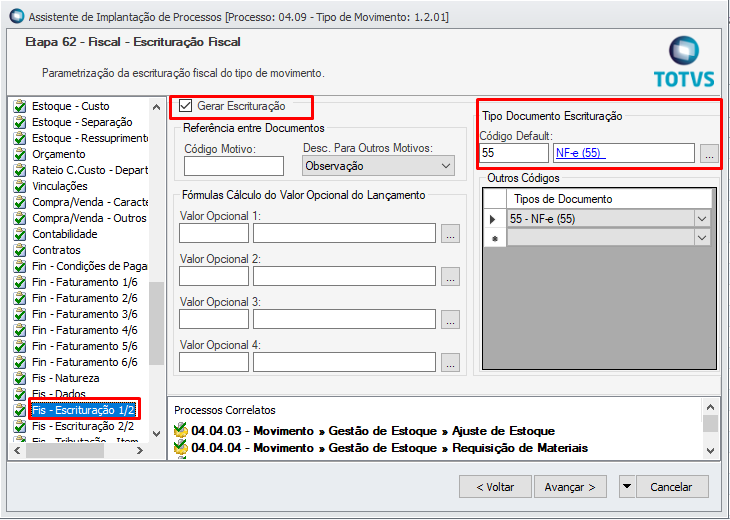This screenshot has height=520, width=730.
Task: Click the step list horizontal scrollbar thumb
Action: [65, 450]
